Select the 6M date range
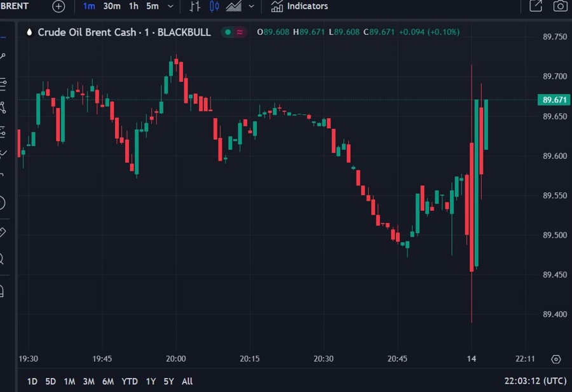The image size is (572, 392). click(108, 381)
